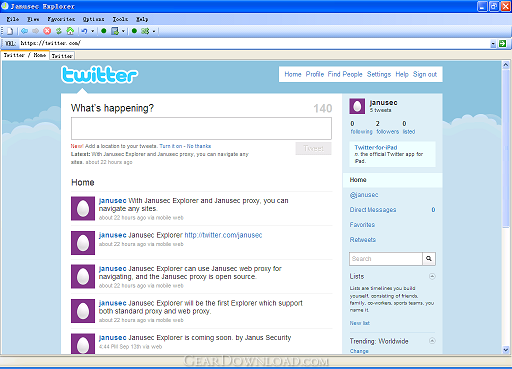Click scrollbar down arrow

(506, 350)
